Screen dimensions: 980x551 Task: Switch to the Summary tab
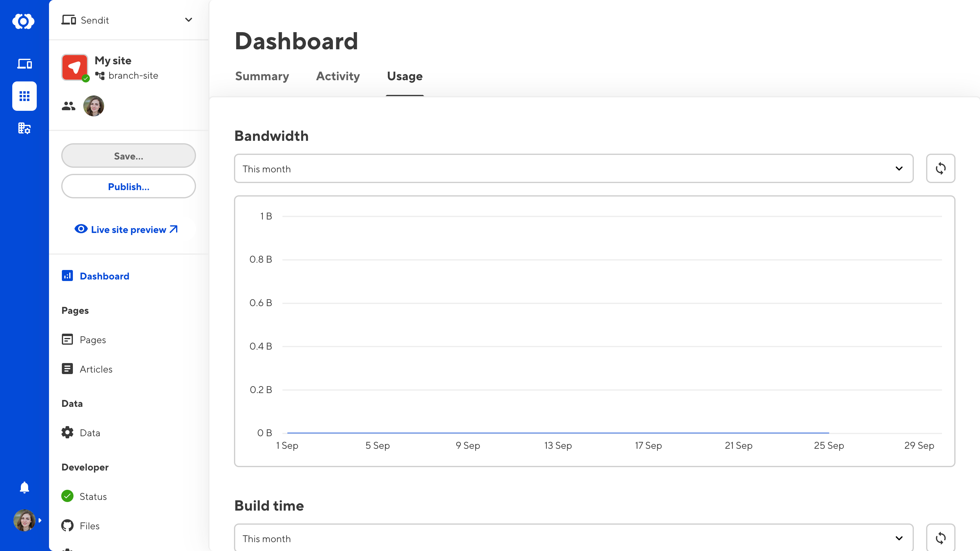pyautogui.click(x=262, y=76)
